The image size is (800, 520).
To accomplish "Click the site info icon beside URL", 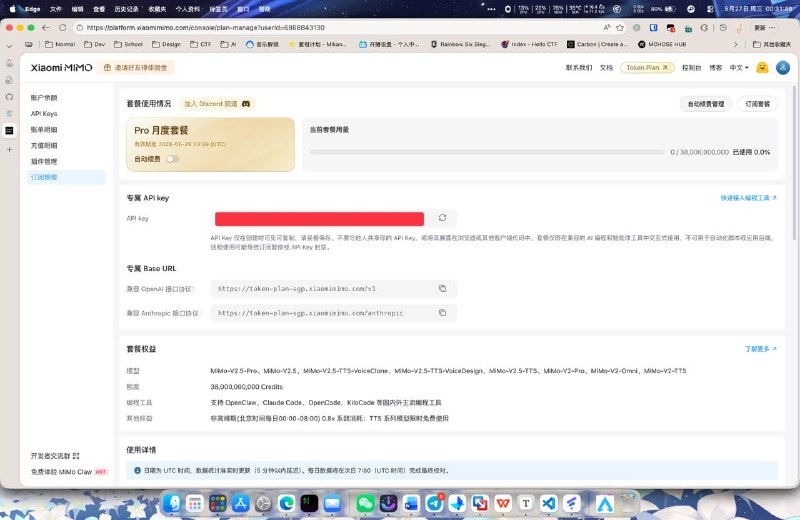I will tap(80, 28).
